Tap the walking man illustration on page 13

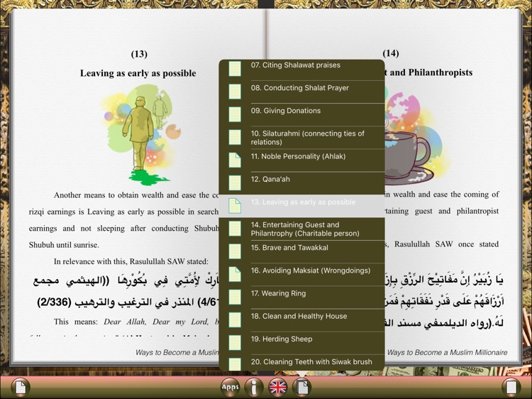(x=141, y=135)
